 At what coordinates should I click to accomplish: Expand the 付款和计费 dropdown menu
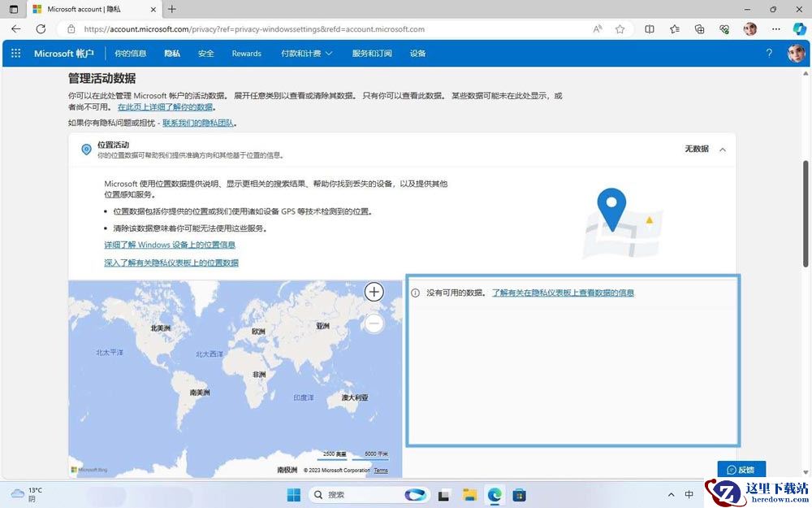[307, 54]
